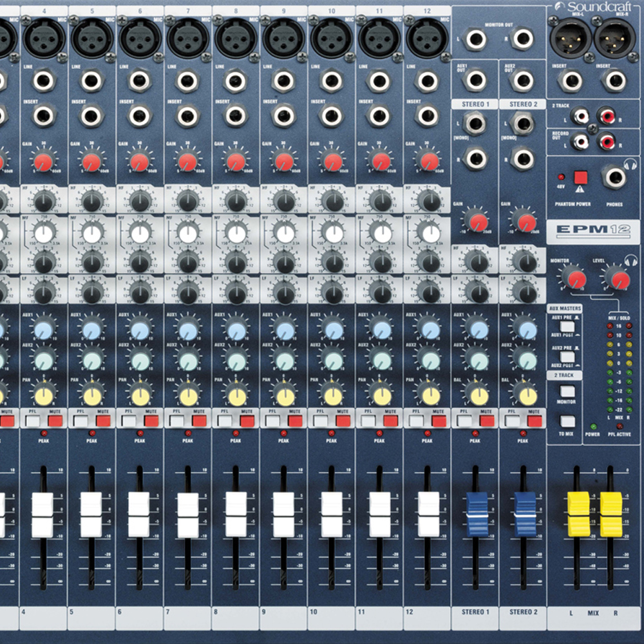Mute channel 4 with its red MUTE button

pyautogui.click(x=55, y=421)
